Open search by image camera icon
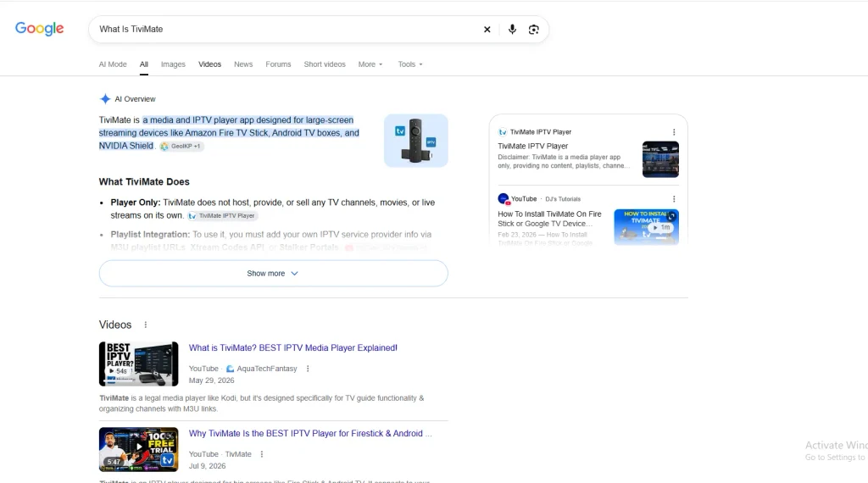868x483 pixels. pyautogui.click(x=534, y=30)
